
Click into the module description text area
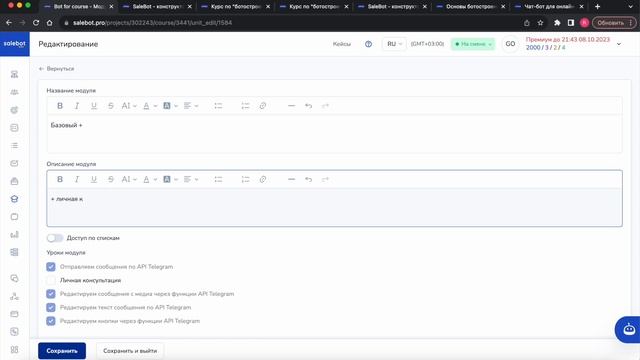point(334,207)
